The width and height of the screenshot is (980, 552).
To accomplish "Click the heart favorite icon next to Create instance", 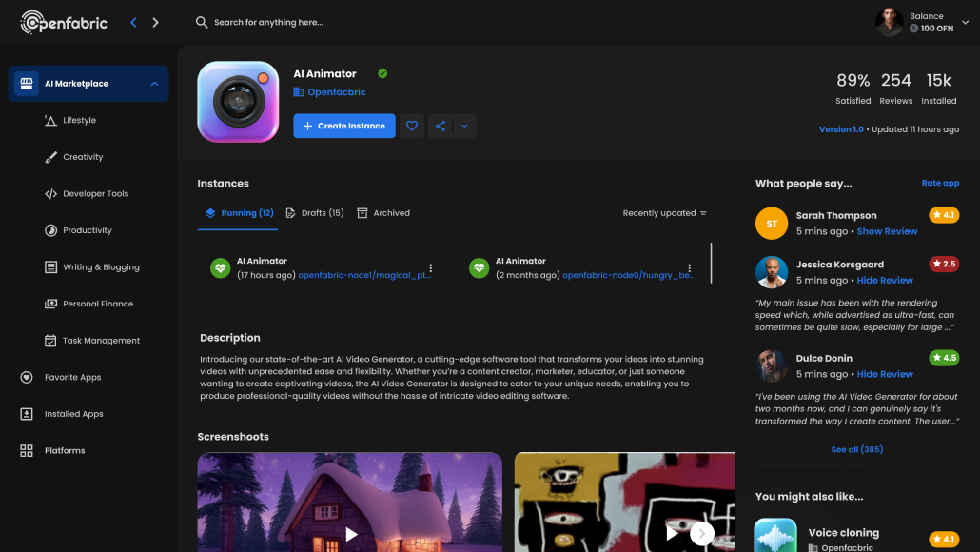I will tap(412, 126).
